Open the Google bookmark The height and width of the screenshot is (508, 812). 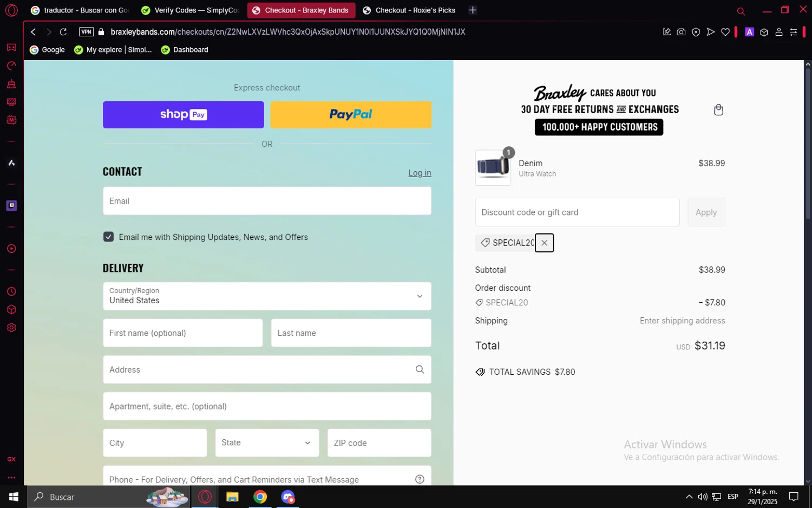tap(47, 50)
